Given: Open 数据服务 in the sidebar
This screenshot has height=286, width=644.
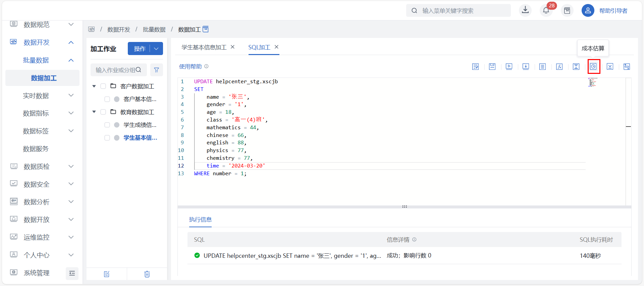Looking at the screenshot, I should click(x=36, y=149).
